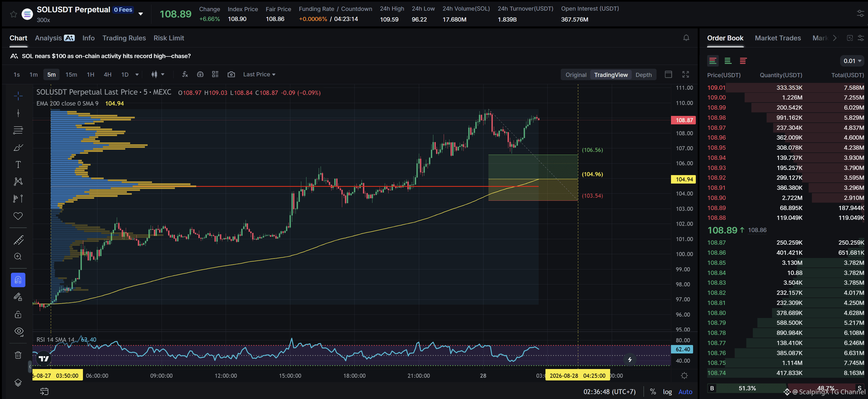The width and height of the screenshot is (868, 399).
Task: Enter fullscreen chart mode
Action: [686, 74]
